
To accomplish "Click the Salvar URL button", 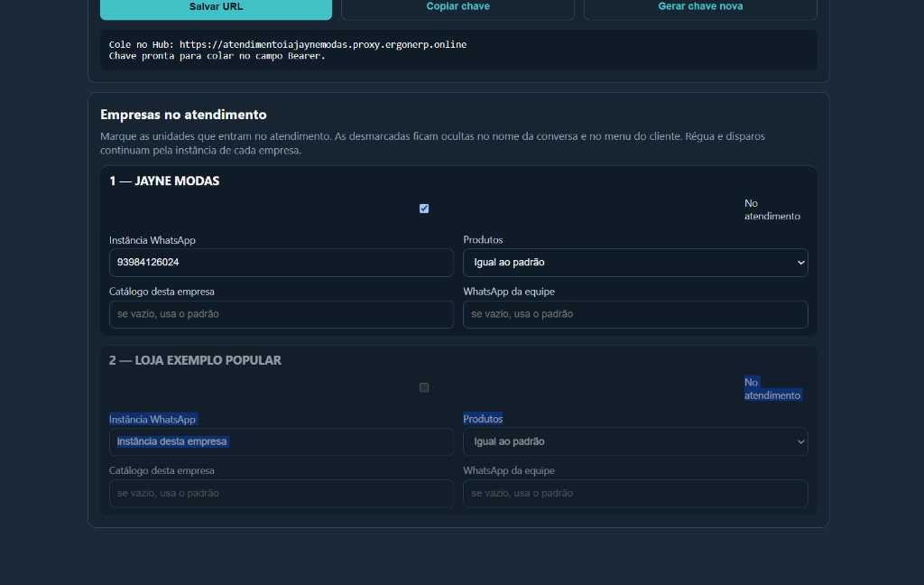I will pos(216,8).
